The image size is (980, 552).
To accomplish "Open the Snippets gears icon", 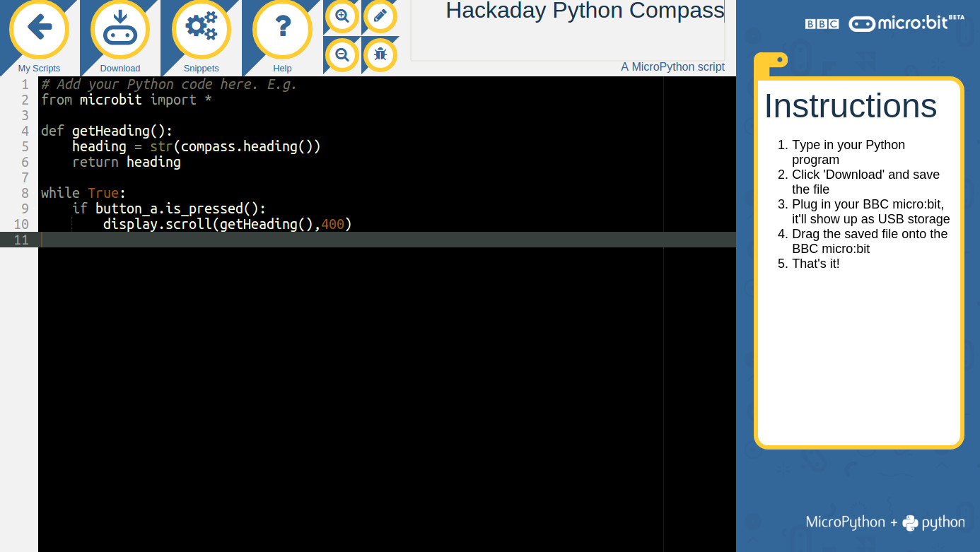I will [x=201, y=29].
